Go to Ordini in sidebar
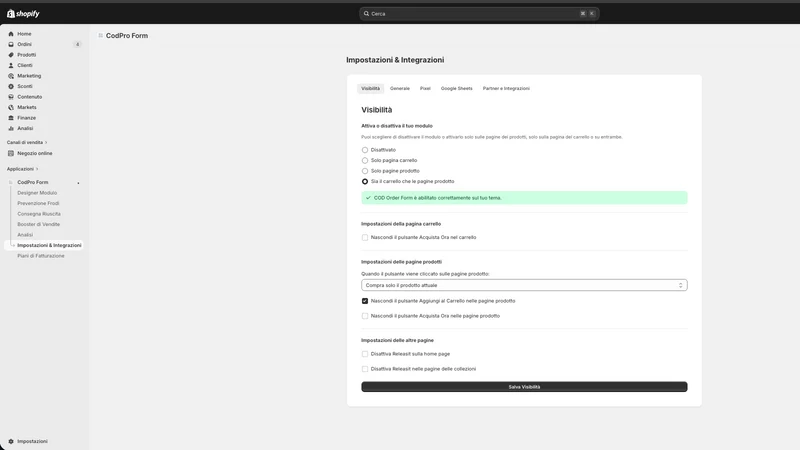 pyautogui.click(x=24, y=44)
